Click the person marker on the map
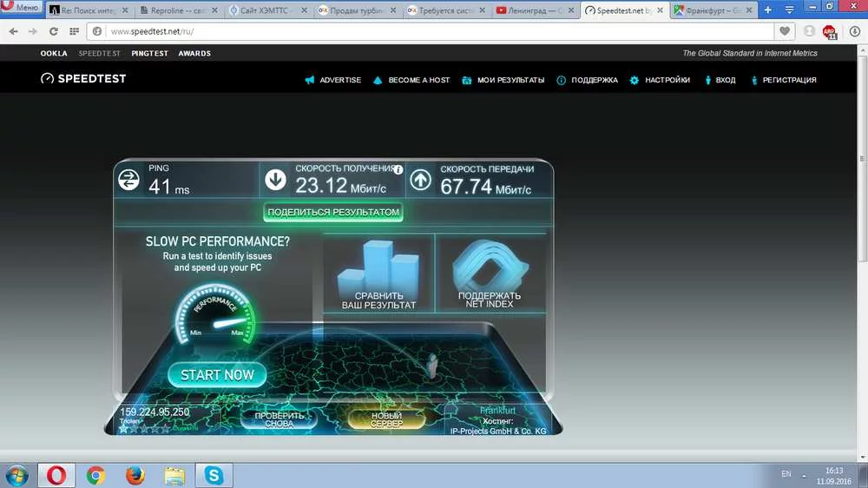 431,366
